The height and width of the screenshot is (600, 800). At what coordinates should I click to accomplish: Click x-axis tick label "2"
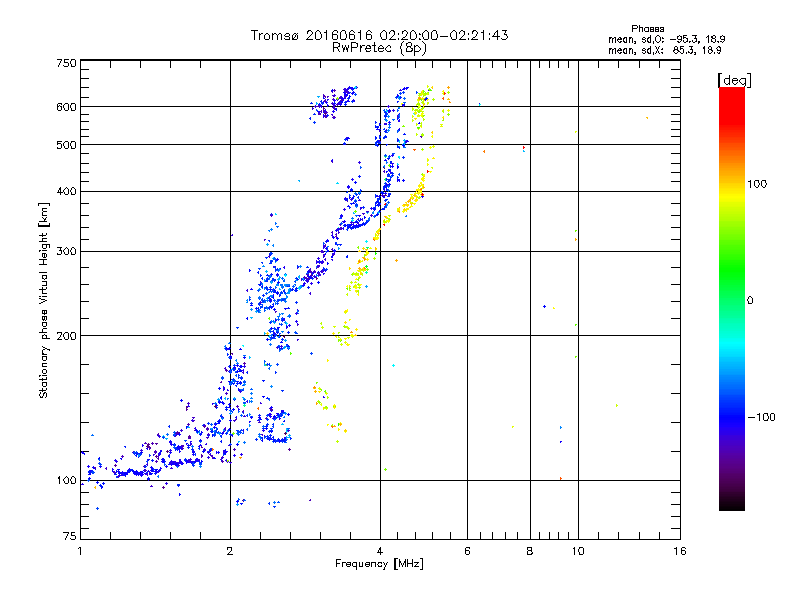pos(230,551)
